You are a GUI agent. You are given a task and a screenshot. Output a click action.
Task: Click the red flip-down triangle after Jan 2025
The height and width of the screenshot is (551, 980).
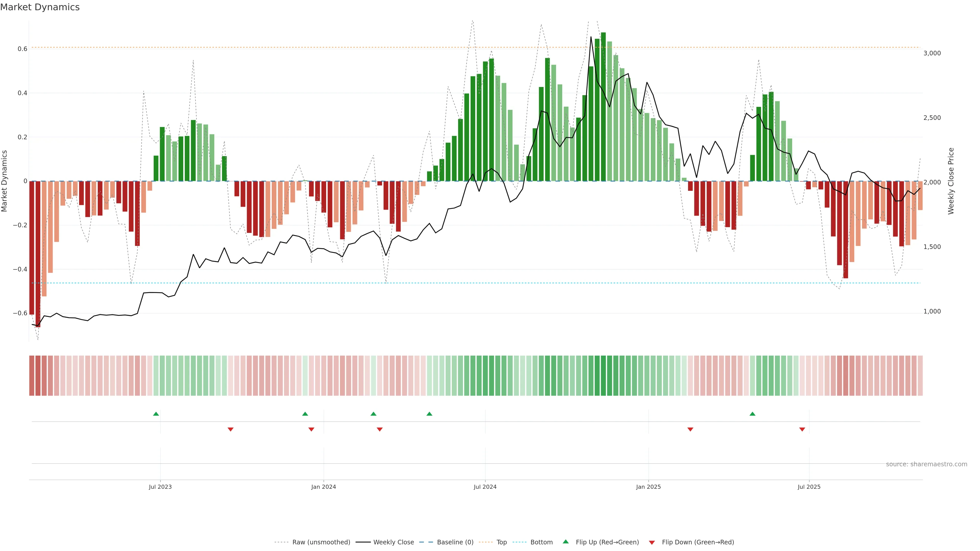click(x=691, y=429)
